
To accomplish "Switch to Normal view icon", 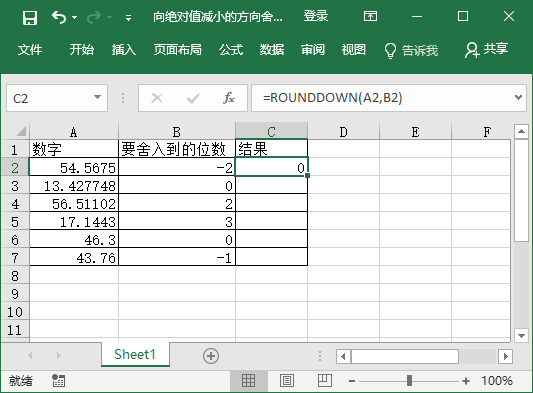I will (248, 381).
